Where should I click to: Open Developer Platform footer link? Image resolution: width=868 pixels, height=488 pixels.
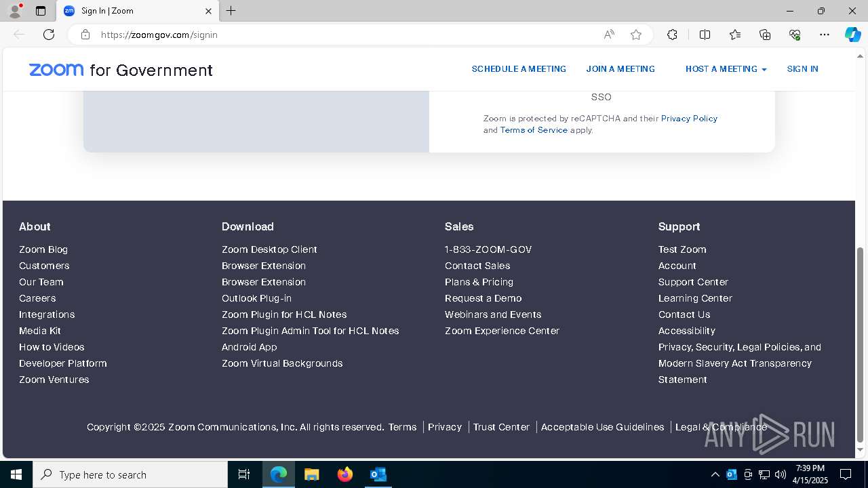63,363
